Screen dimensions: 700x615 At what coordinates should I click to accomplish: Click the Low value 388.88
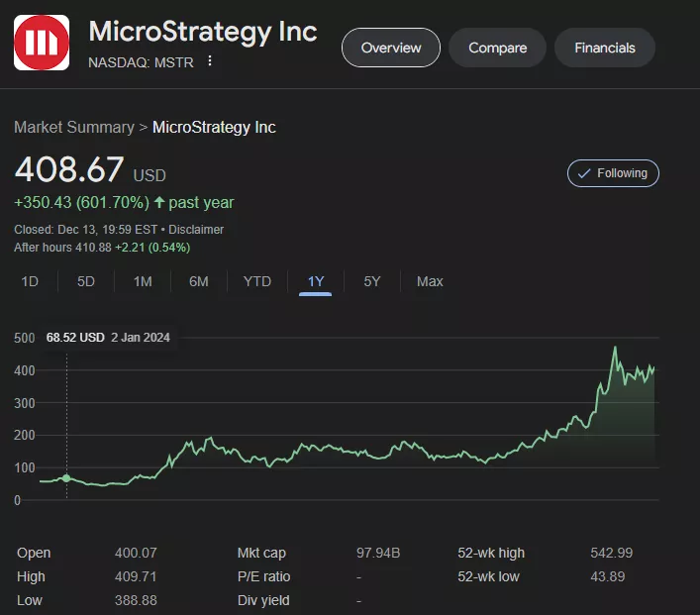(x=136, y=600)
